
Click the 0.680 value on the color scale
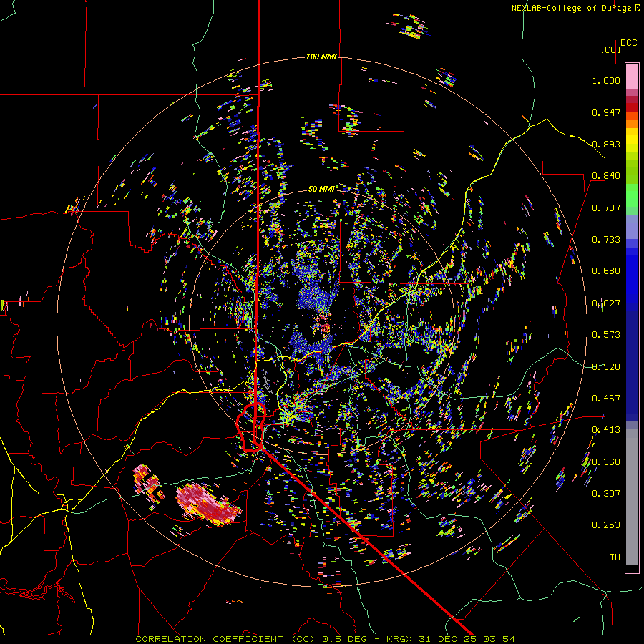point(606,271)
